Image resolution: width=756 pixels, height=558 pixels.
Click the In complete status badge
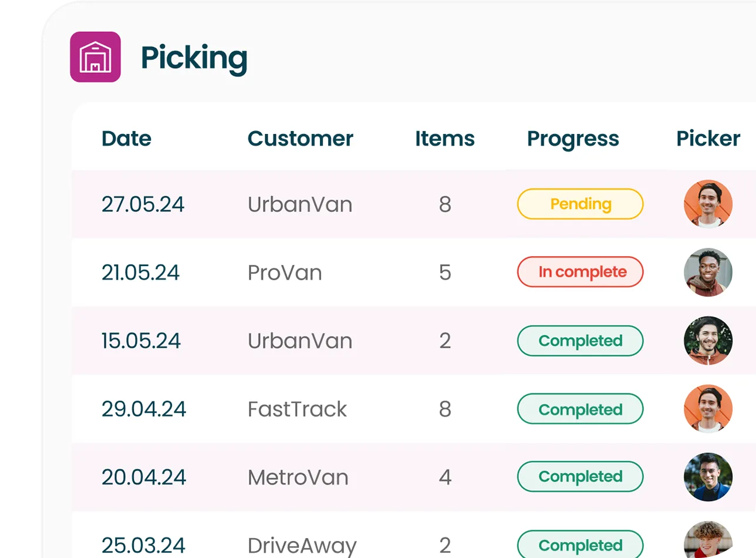click(x=580, y=272)
